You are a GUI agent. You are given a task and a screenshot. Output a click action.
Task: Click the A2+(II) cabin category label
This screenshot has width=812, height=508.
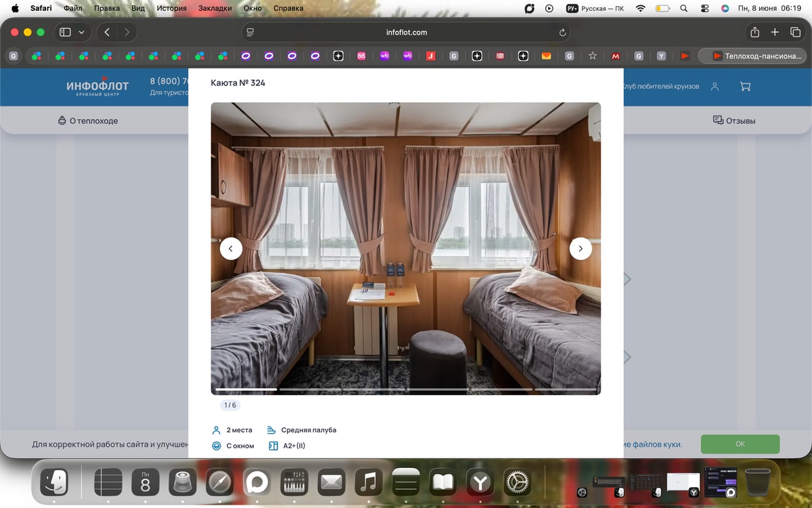point(294,446)
